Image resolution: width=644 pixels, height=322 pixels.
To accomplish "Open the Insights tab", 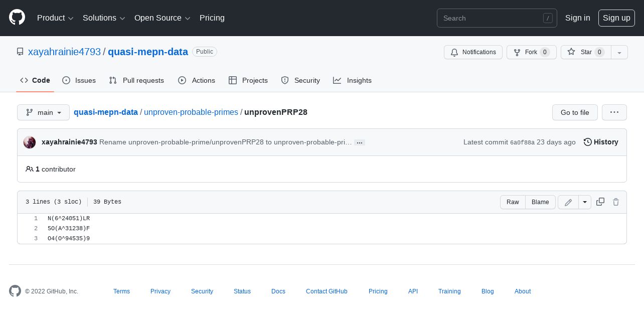I will coord(352,80).
